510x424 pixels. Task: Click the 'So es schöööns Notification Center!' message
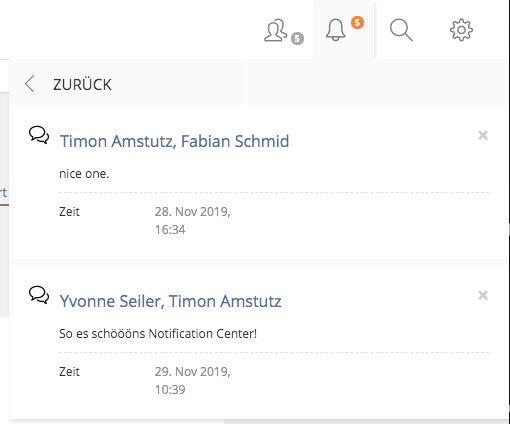(158, 334)
